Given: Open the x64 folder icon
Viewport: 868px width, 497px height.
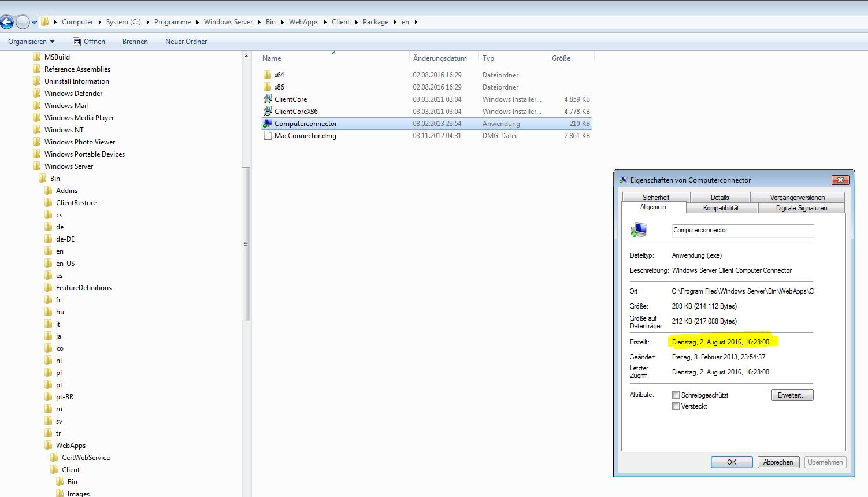Looking at the screenshot, I should point(267,75).
